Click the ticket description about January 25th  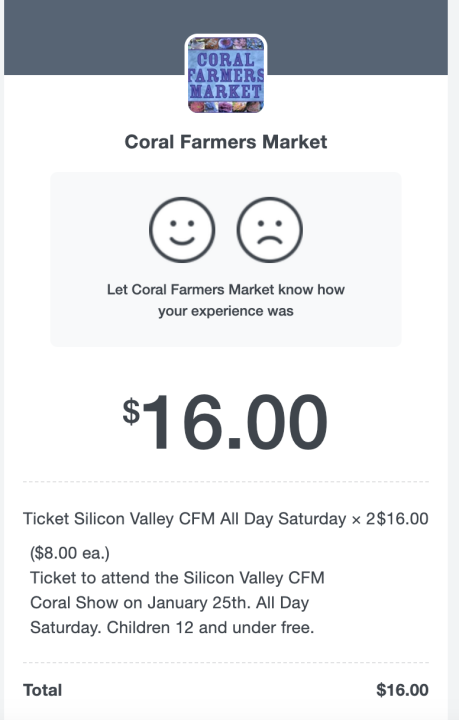(x=177, y=602)
